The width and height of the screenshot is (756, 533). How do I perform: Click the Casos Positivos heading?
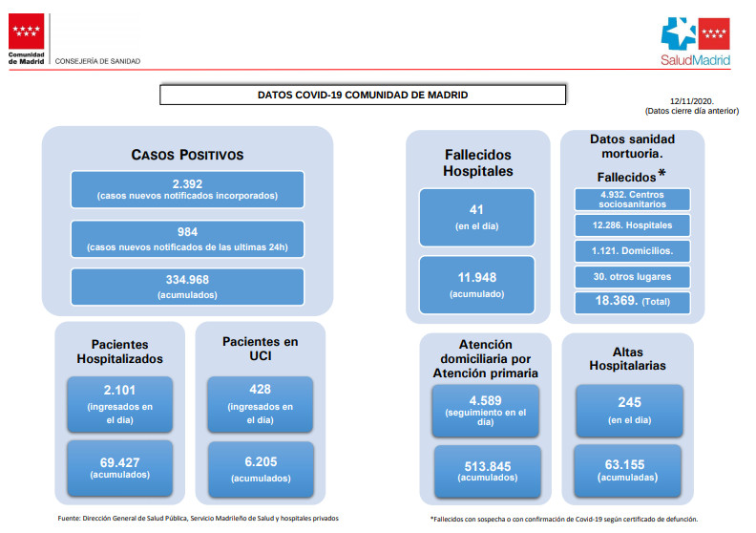(187, 155)
